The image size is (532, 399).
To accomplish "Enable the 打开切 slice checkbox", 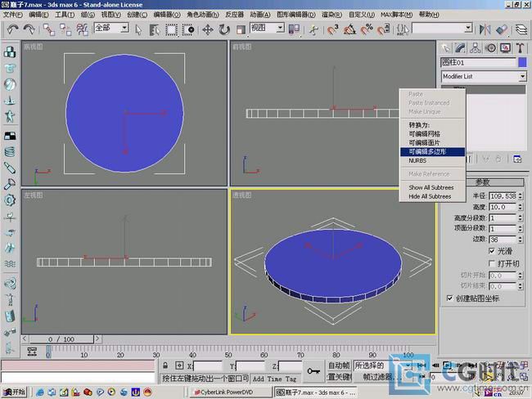I will [492, 263].
